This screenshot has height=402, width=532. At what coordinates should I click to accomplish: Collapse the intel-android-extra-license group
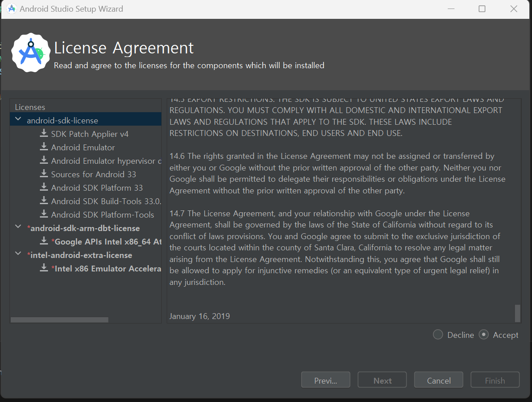coord(18,253)
